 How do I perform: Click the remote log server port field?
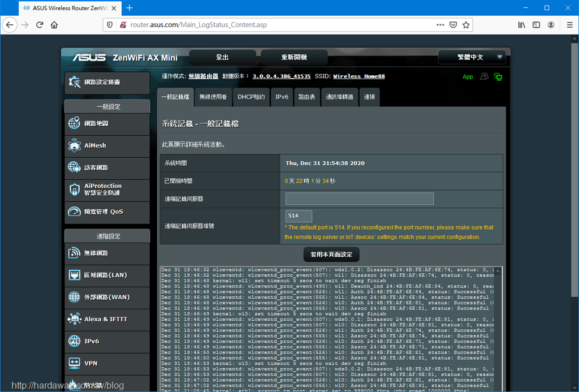click(299, 216)
